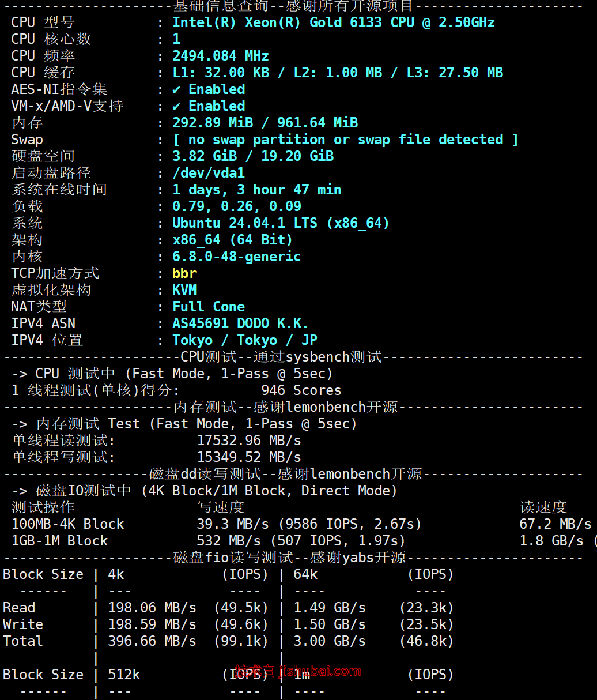The height and width of the screenshot is (700, 597).
Task: Click the 6.8.0-48-generic kernel version
Action: click(236, 257)
